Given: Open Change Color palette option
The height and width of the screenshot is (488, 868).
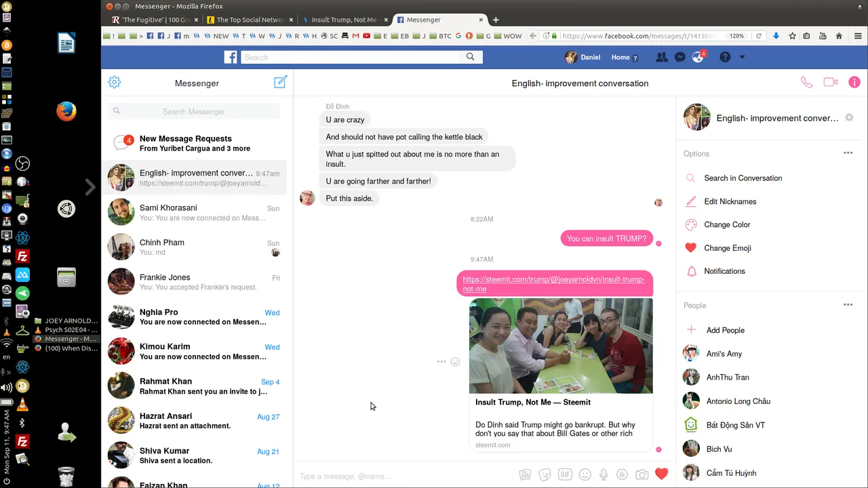Looking at the screenshot, I should [727, 224].
